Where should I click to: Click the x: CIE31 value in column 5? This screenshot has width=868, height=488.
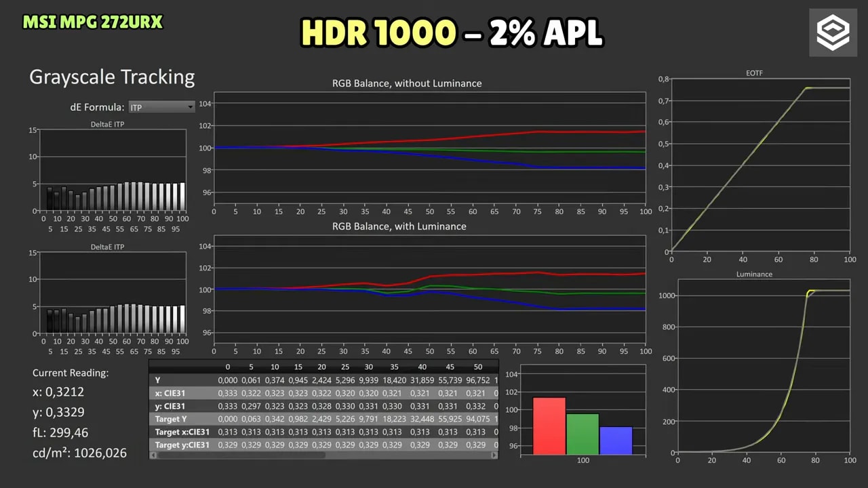tap(251, 393)
